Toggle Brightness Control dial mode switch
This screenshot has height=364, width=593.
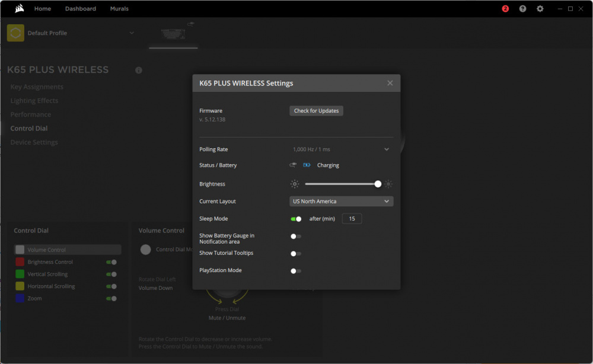coord(111,262)
